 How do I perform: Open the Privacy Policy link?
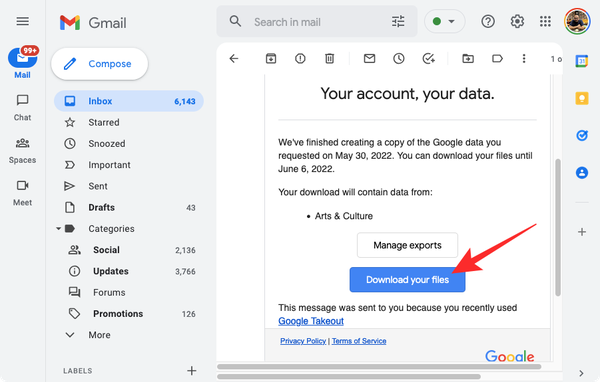pos(303,341)
